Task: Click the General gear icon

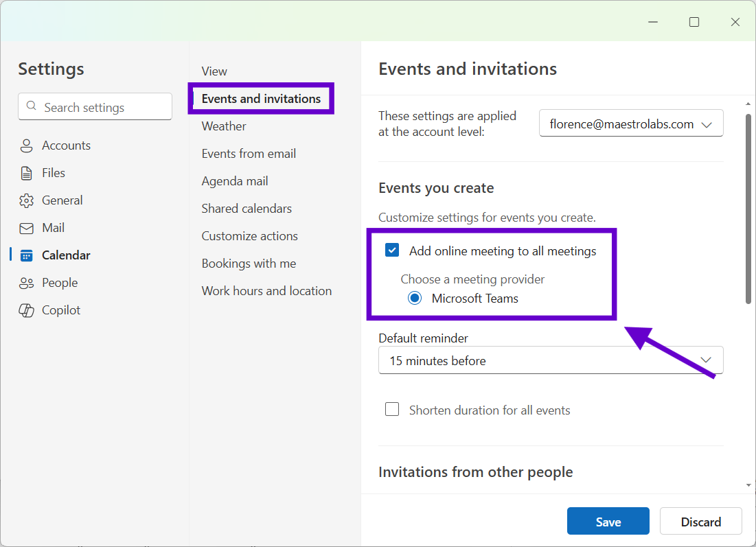Action: click(27, 200)
